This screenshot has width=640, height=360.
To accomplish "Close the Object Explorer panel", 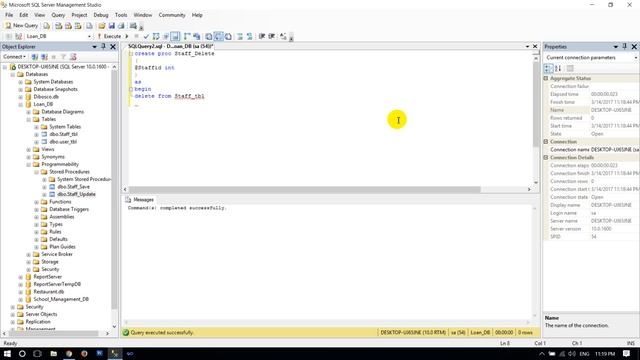I will point(113,47).
